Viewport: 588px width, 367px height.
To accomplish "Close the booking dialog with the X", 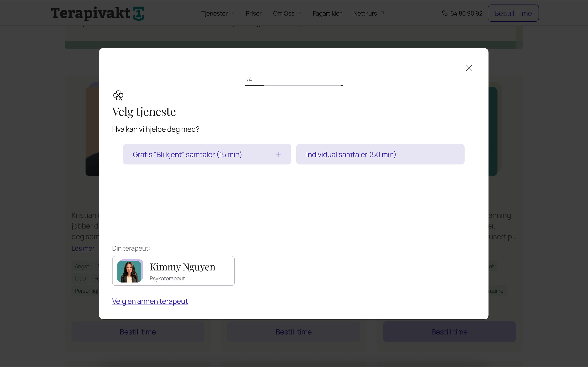I will click(x=469, y=68).
